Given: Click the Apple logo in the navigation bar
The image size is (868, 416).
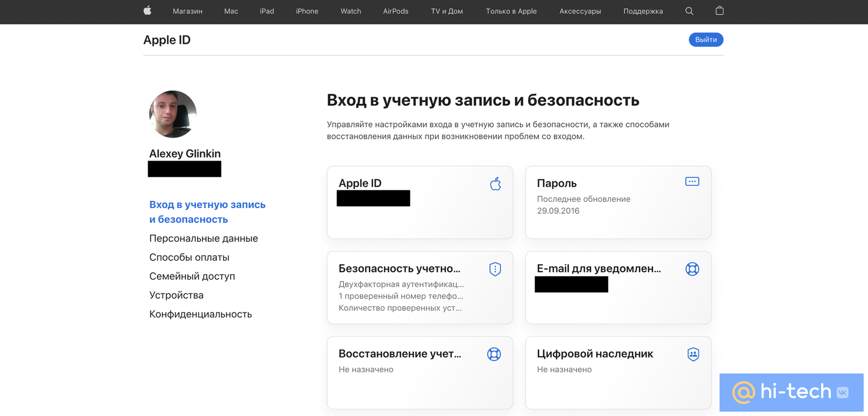Looking at the screenshot, I should pos(147,11).
